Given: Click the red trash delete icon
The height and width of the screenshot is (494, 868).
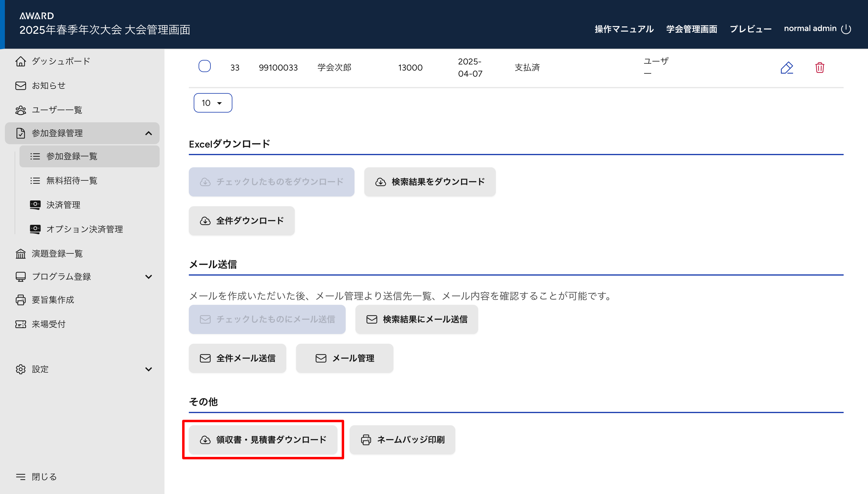Looking at the screenshot, I should pyautogui.click(x=820, y=68).
